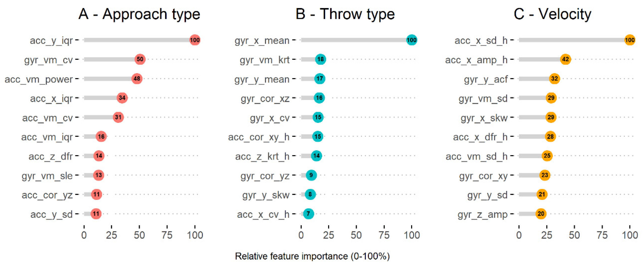Click the "A - Approach type" panel title

click(x=139, y=14)
